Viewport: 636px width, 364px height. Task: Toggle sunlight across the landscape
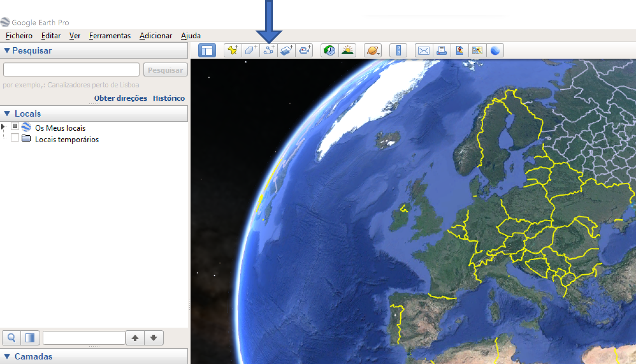pyautogui.click(x=347, y=51)
